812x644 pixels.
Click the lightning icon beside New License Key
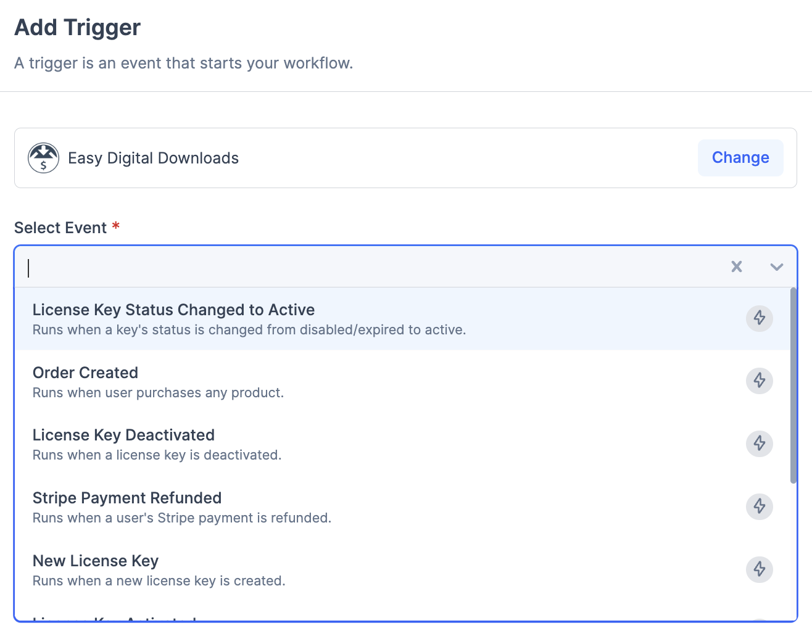click(x=760, y=569)
